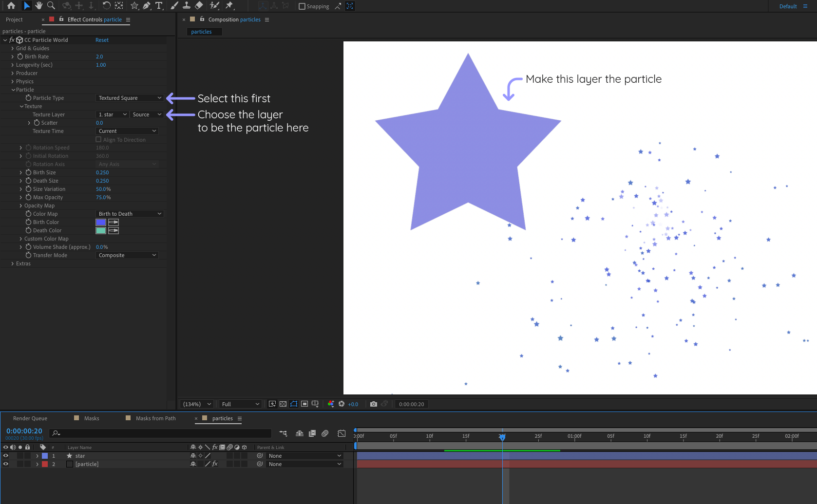
Task: Expand the Physics property group
Action: (x=13, y=81)
